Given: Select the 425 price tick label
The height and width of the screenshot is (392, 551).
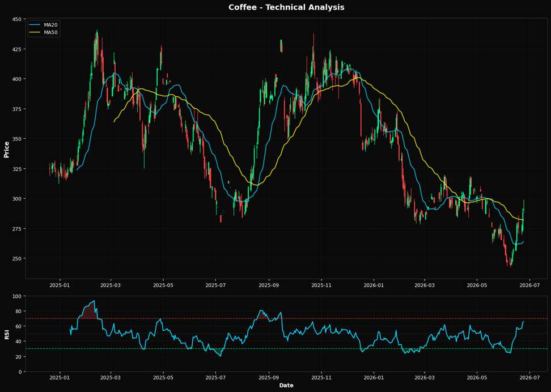Looking at the screenshot, I should [17, 49].
